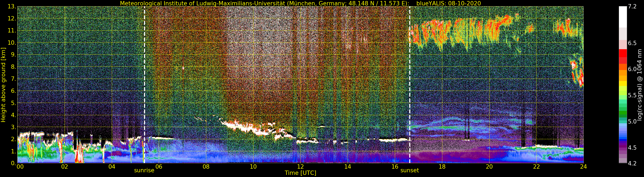Click the "7.2" colorbar scale value
Image resolution: width=644 pixels, height=177 pixels.
632,6
